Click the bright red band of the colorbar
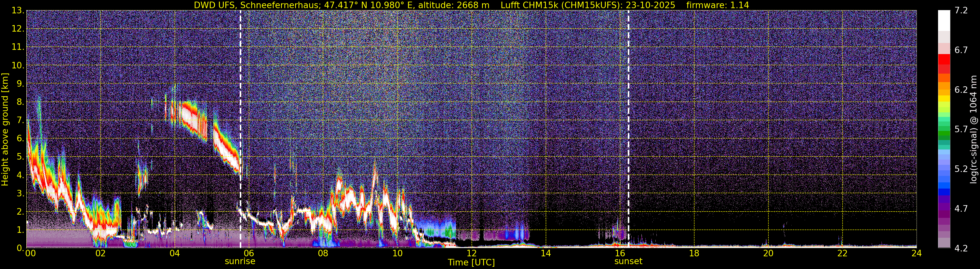Viewport: 980px width, 269px height. pyautogui.click(x=944, y=60)
